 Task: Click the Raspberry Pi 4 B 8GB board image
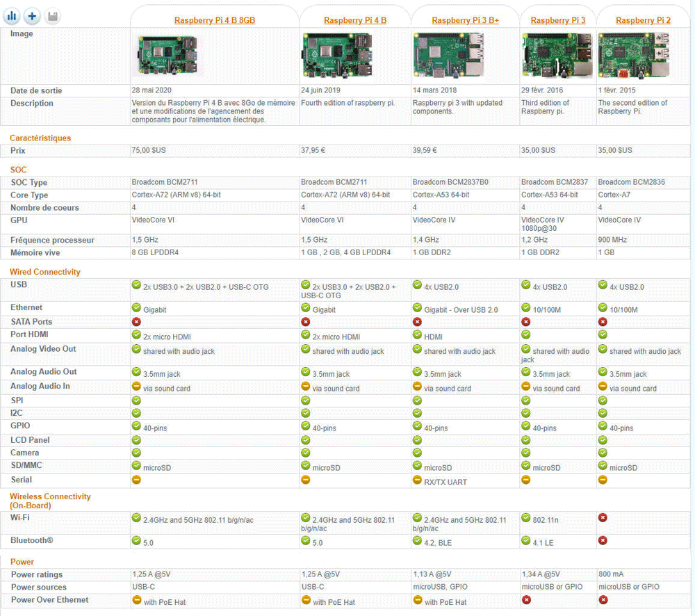(x=167, y=56)
